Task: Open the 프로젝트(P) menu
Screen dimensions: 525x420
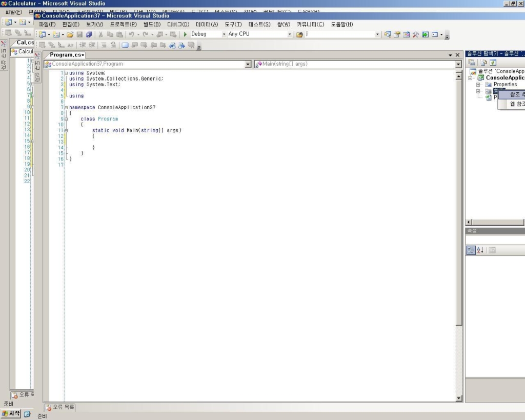Action: [x=123, y=25]
